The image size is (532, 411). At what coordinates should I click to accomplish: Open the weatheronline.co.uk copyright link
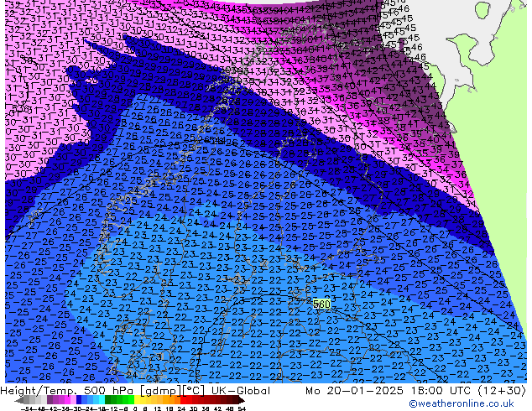[462, 403]
